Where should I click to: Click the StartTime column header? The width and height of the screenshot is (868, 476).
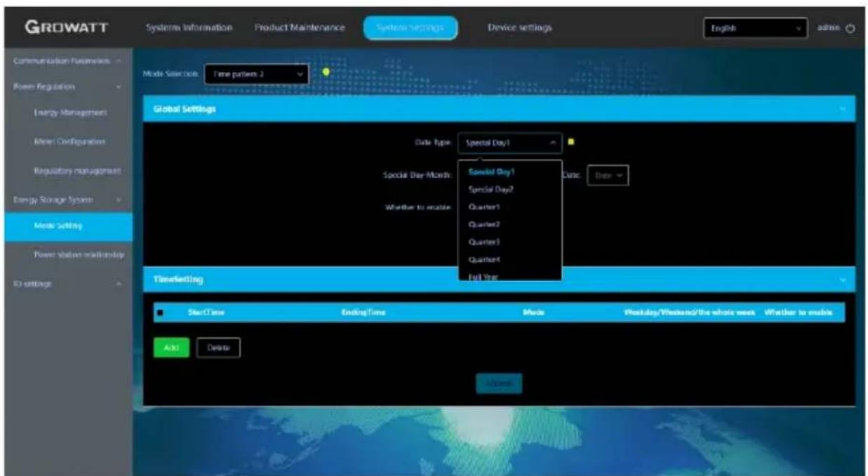tap(206, 313)
